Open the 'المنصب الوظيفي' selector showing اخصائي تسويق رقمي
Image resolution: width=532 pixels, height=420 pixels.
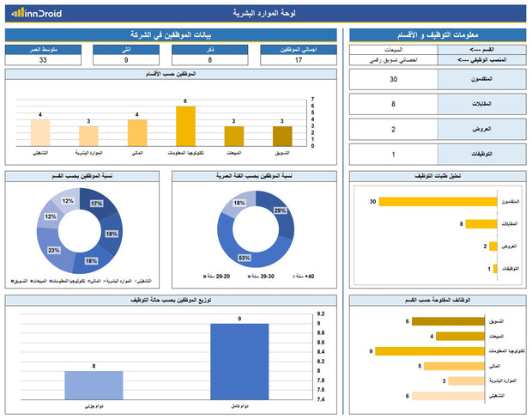coord(394,60)
